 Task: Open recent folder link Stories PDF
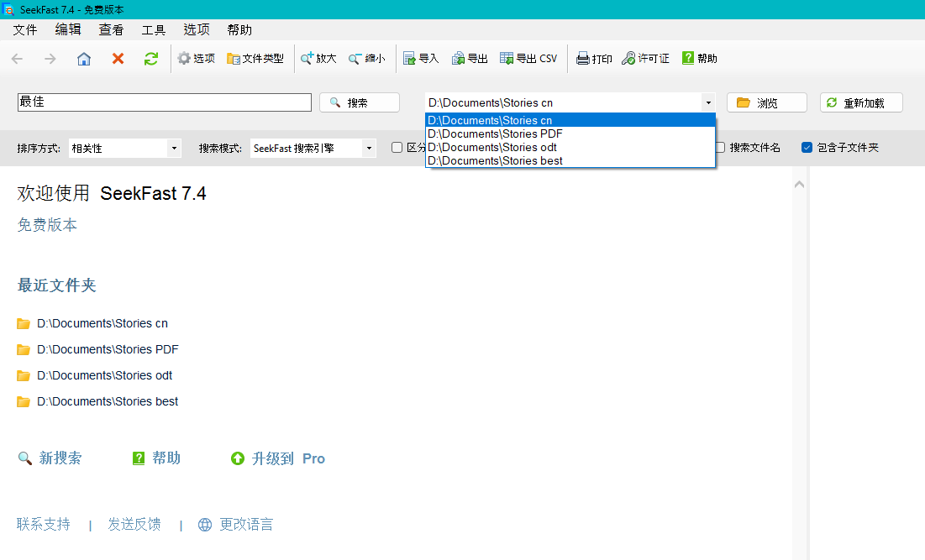[x=108, y=349]
